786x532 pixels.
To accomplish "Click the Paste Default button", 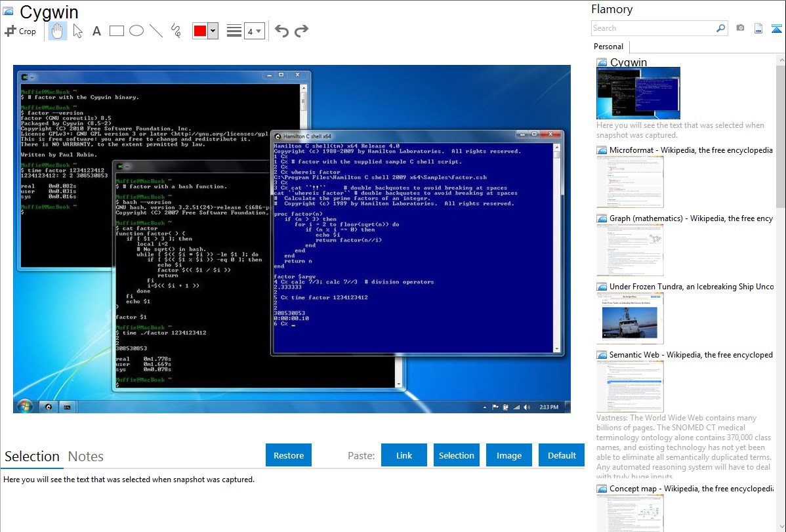I will [562, 455].
